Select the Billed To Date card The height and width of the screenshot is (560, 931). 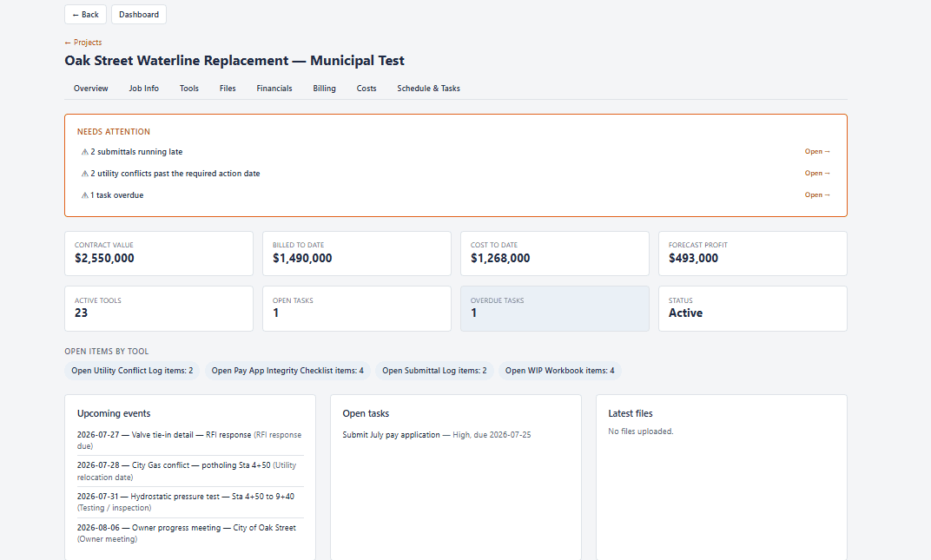tap(357, 254)
